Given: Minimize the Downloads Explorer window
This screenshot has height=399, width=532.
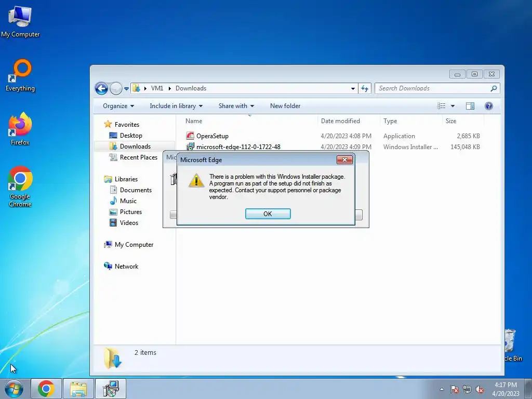Looking at the screenshot, I should pyautogui.click(x=457, y=74).
